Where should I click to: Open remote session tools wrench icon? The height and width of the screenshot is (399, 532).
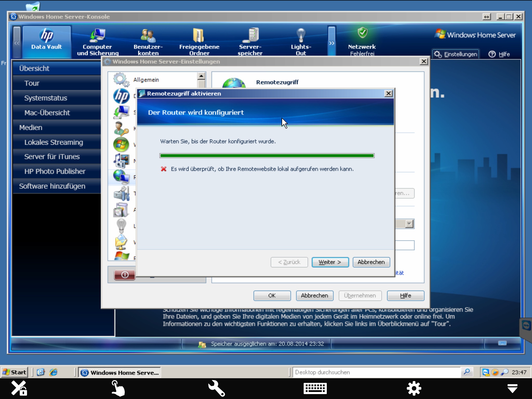pos(216,388)
